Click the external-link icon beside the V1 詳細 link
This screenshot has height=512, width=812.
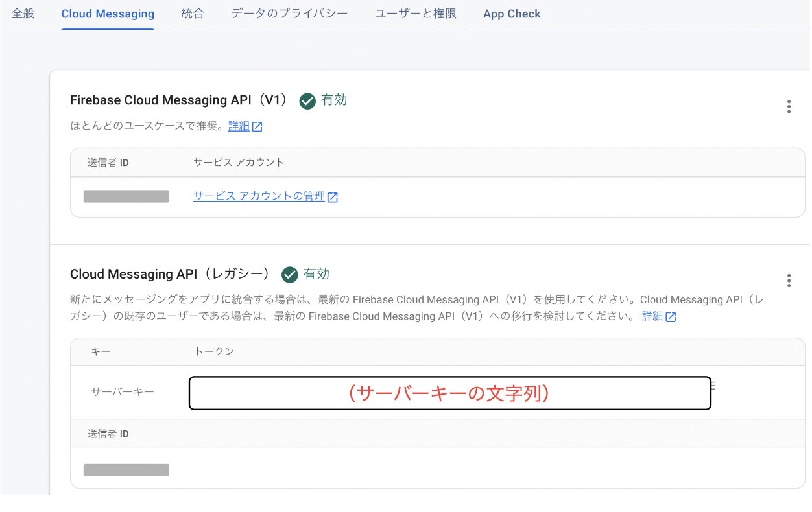click(257, 127)
